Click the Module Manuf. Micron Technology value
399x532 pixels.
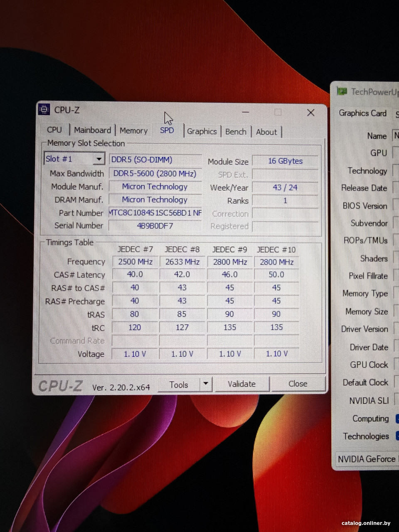tap(155, 187)
